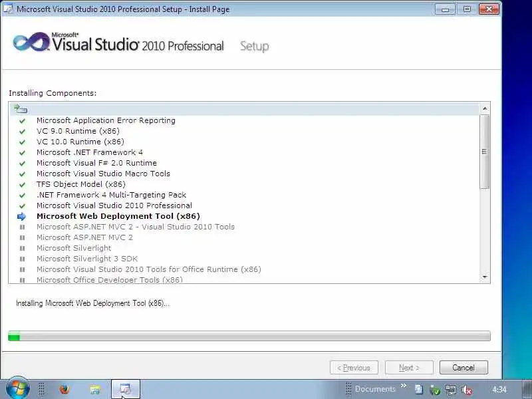Image resolution: width=532 pixels, height=399 pixels.
Task: Click the muted volume tray icon
Action: pos(467,390)
